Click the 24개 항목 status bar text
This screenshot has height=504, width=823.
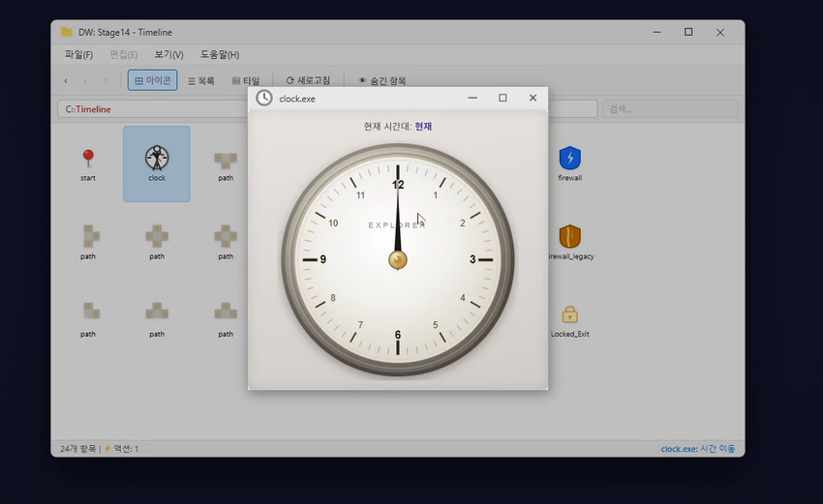pos(77,449)
